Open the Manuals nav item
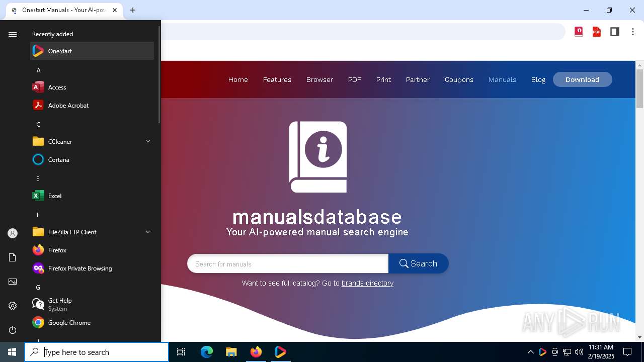Viewport: 644px width, 362px height. tap(502, 79)
